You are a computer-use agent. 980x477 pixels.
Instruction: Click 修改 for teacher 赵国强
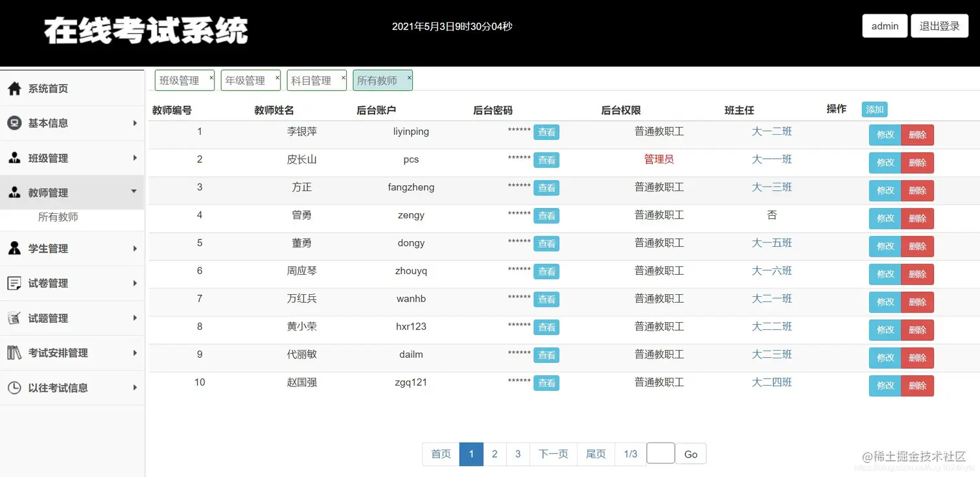(885, 386)
